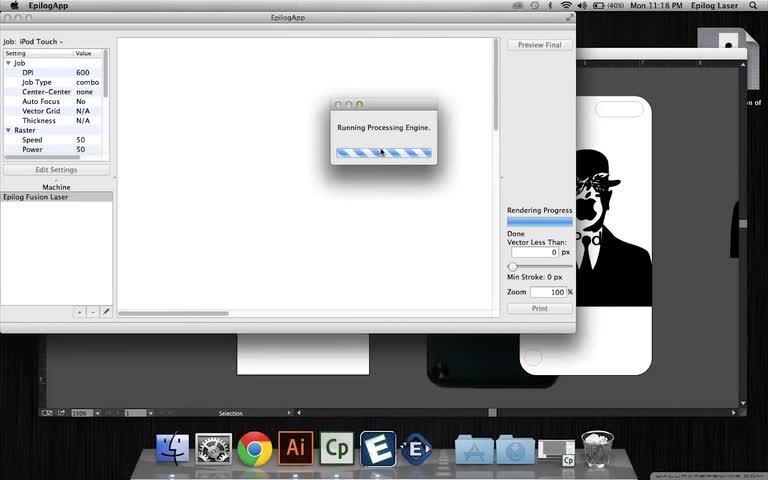The height and width of the screenshot is (480, 768).
Task: Open Illustrator artboard number dropdown
Action: click(150, 413)
